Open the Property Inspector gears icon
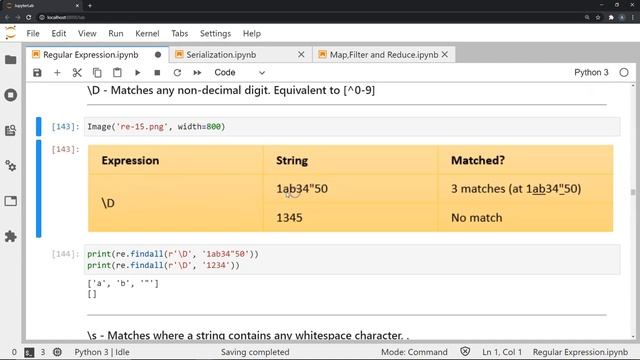This screenshot has height=360, width=640. click(11, 166)
